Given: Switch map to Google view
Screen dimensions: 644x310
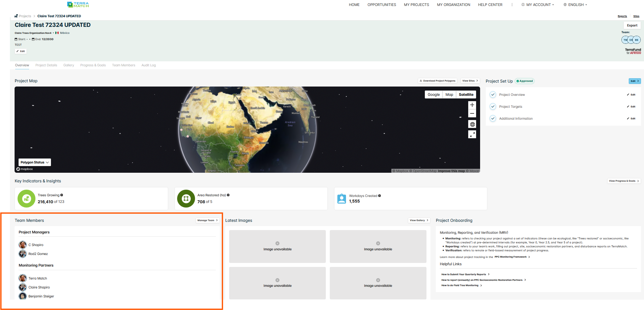Looking at the screenshot, I should click(x=433, y=94).
